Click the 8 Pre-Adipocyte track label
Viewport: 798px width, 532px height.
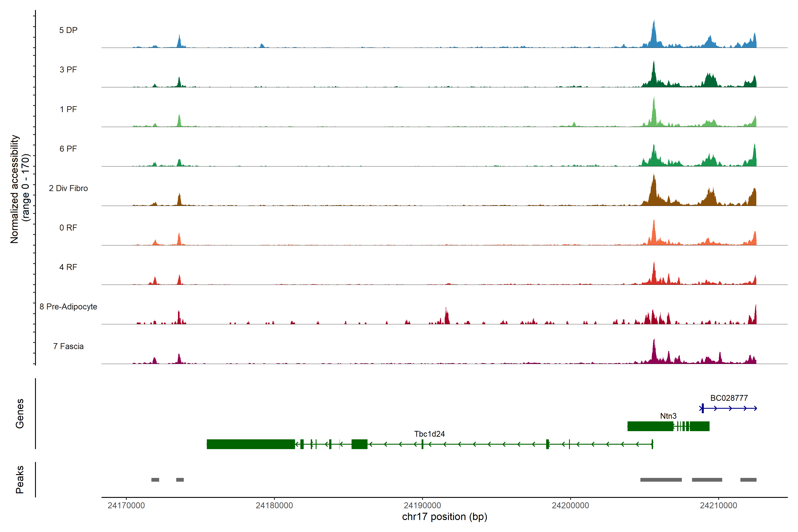coord(68,307)
